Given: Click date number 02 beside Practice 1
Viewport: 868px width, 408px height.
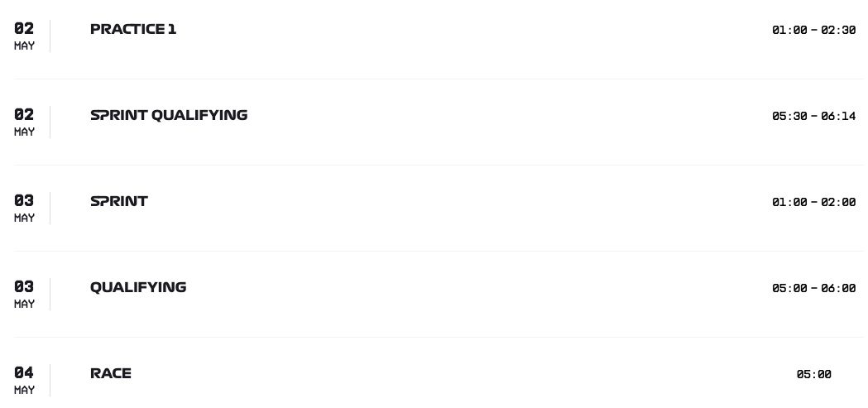Looking at the screenshot, I should pos(24,28).
